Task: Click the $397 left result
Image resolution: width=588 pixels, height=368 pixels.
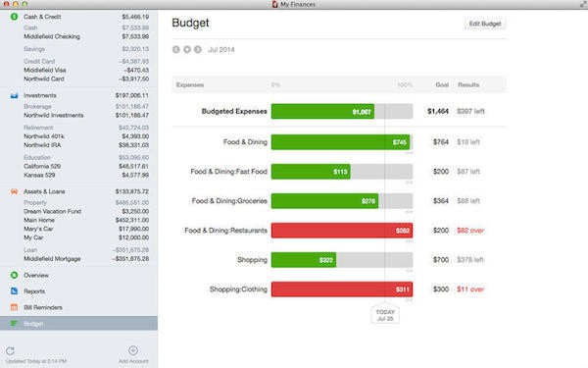Action: coord(470,111)
